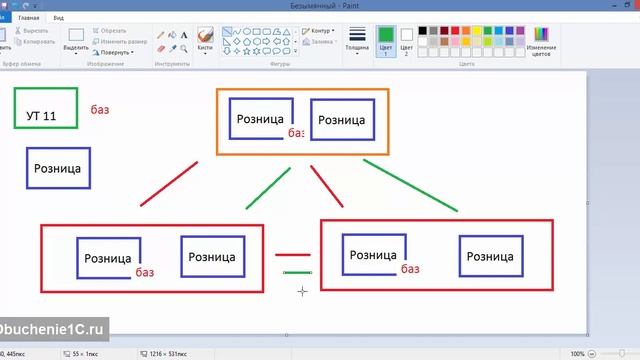Viewport: 640px width, 360px height.
Task: Choose the Right arrow shape
Action: [267, 42]
